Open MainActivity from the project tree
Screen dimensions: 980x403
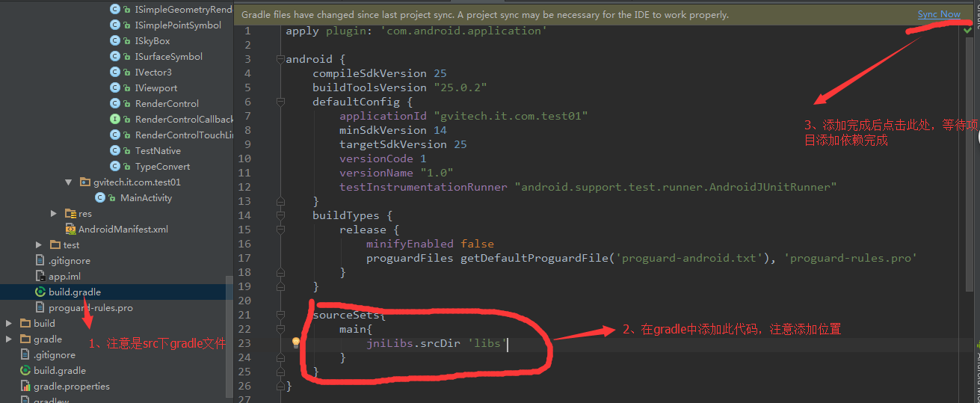point(146,197)
